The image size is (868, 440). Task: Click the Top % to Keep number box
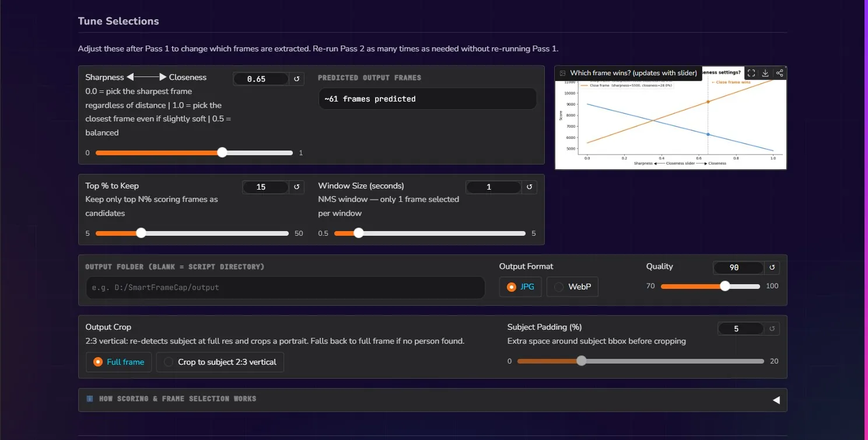pyautogui.click(x=265, y=187)
